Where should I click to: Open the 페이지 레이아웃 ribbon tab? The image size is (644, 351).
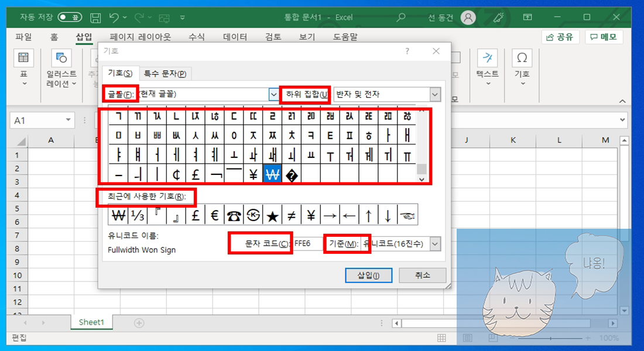[x=140, y=37]
